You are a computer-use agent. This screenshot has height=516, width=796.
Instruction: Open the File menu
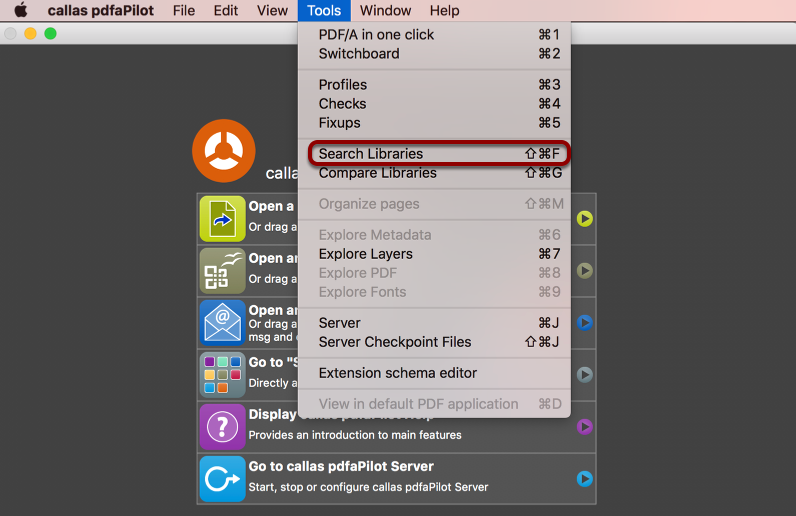[x=184, y=10]
